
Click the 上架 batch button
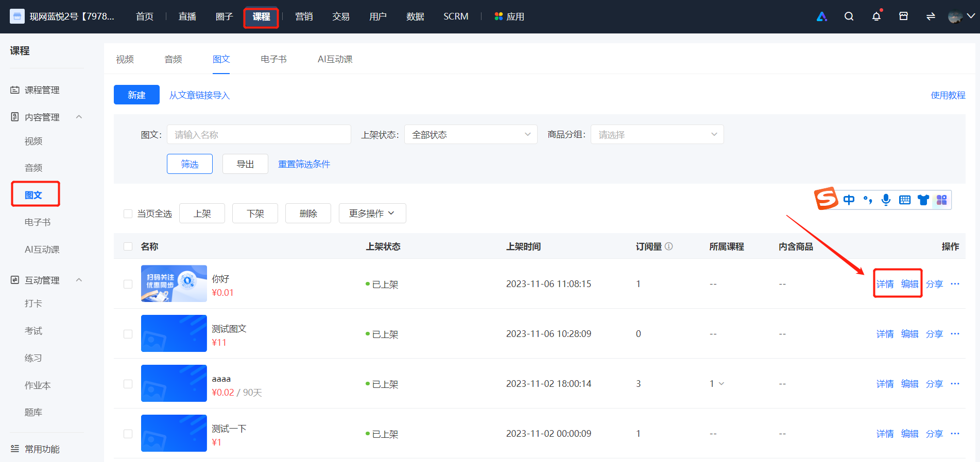202,214
